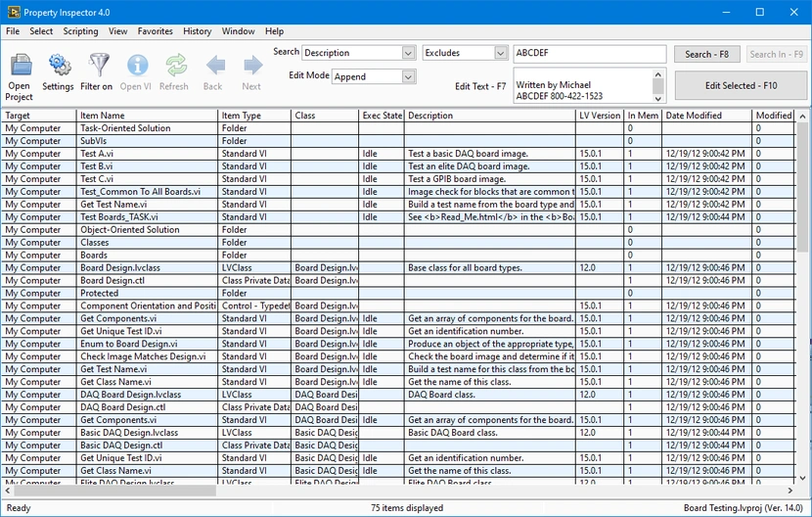812x517 pixels.
Task: Click 'Base class for all board types.' description
Action: pyautogui.click(x=465, y=267)
